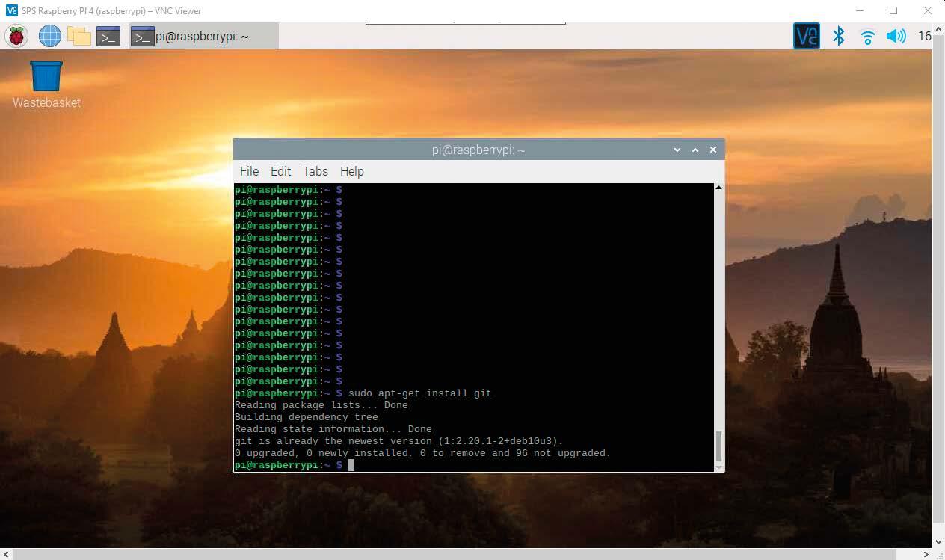Open the VNC Server tray icon
The height and width of the screenshot is (560, 945).
tap(806, 36)
